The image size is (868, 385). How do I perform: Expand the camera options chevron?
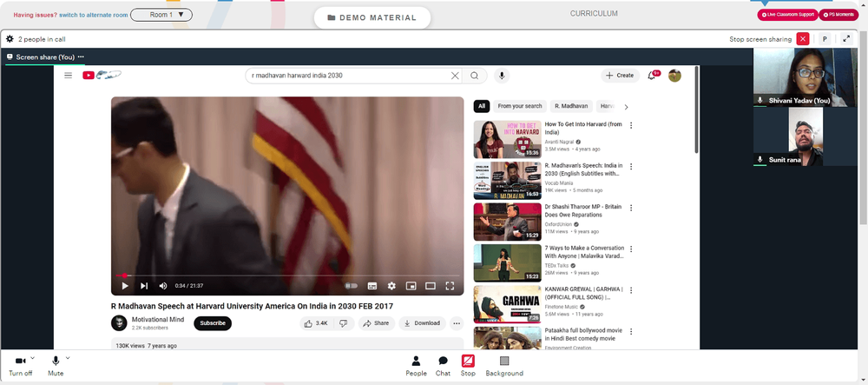(x=32, y=358)
